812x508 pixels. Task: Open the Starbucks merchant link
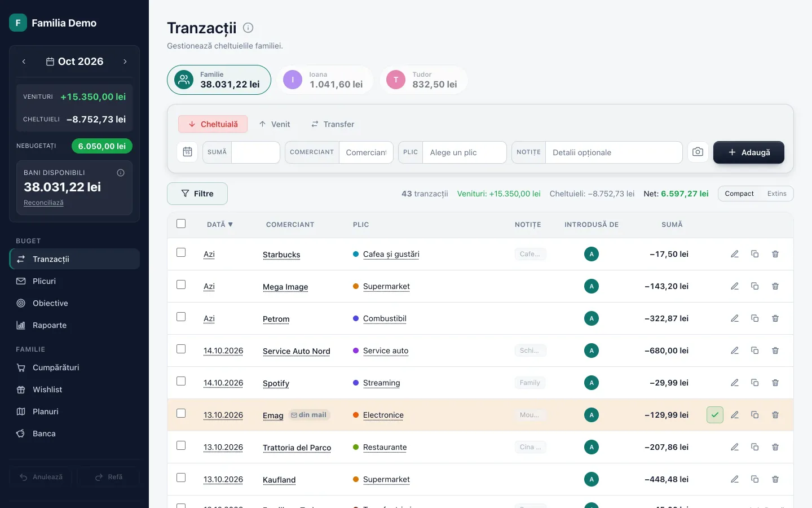[281, 255]
